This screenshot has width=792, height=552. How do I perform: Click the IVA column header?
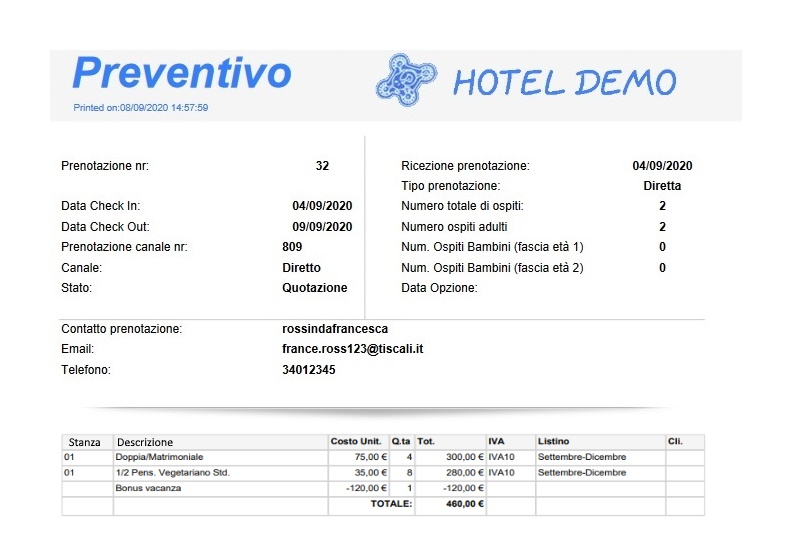click(x=496, y=441)
